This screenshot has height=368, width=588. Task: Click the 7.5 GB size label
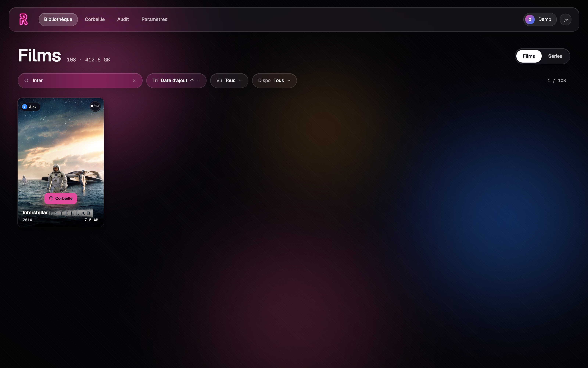point(91,220)
